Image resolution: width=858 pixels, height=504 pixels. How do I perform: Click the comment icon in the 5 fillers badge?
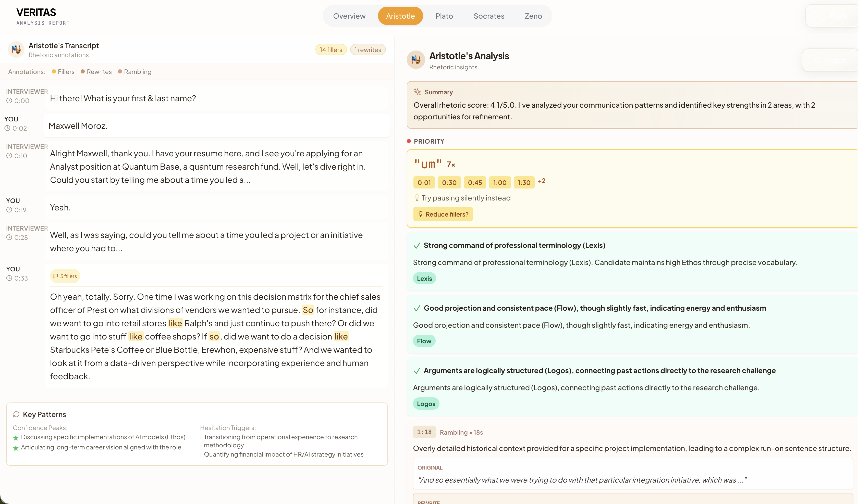55,276
